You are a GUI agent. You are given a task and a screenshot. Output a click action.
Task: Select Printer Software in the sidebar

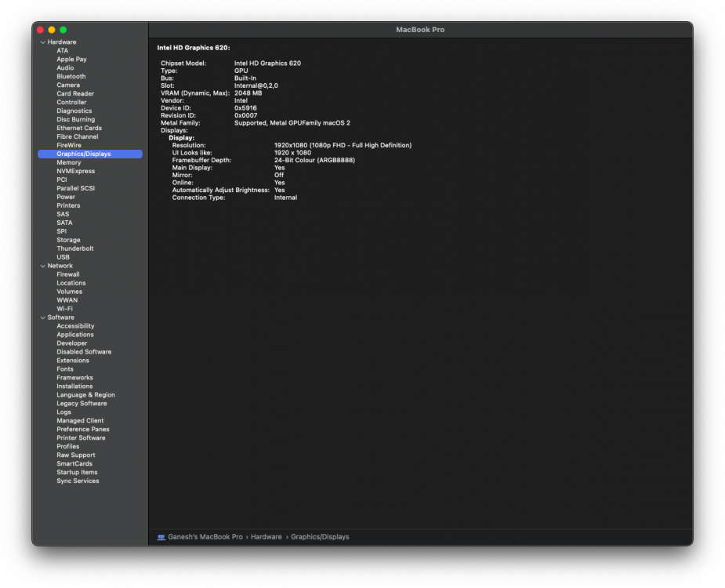[81, 438]
